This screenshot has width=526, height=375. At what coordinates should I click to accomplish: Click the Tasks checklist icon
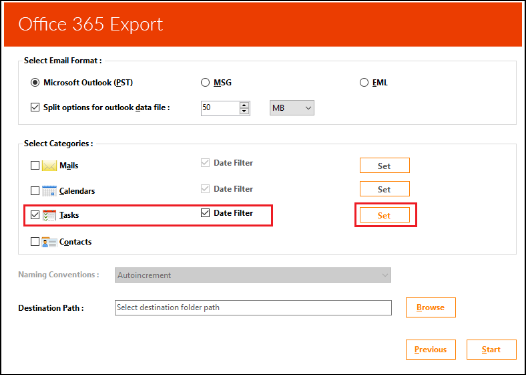click(49, 215)
